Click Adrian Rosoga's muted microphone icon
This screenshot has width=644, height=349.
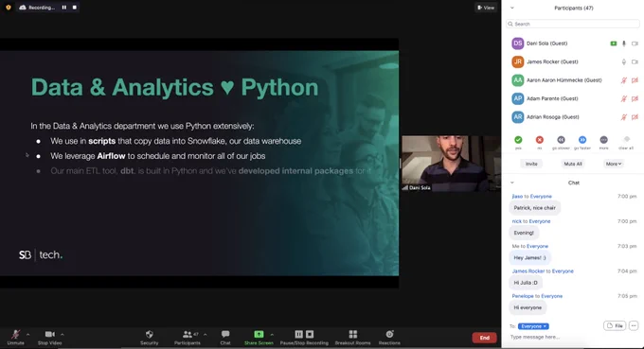[x=624, y=117]
